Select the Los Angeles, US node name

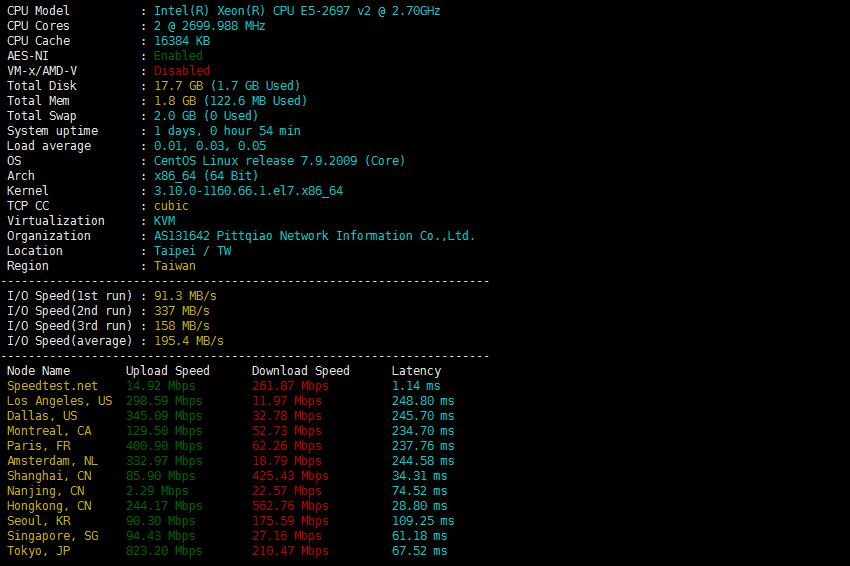click(x=60, y=401)
